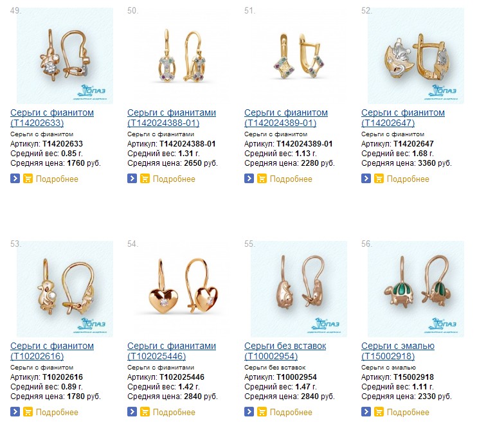
Task: Open link Серьги с фианитом (T14202633)
Action: (52, 118)
